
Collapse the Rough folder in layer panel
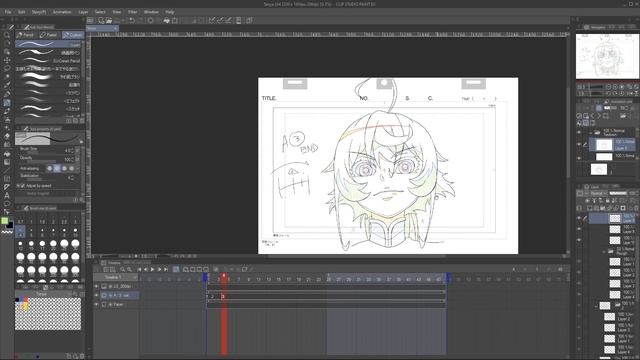pyautogui.click(x=604, y=252)
